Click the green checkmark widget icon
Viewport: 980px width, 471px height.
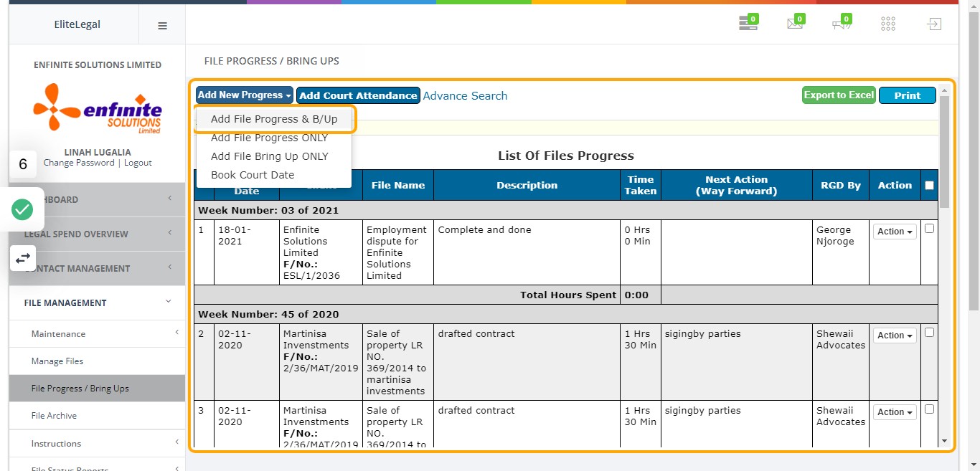pos(22,209)
